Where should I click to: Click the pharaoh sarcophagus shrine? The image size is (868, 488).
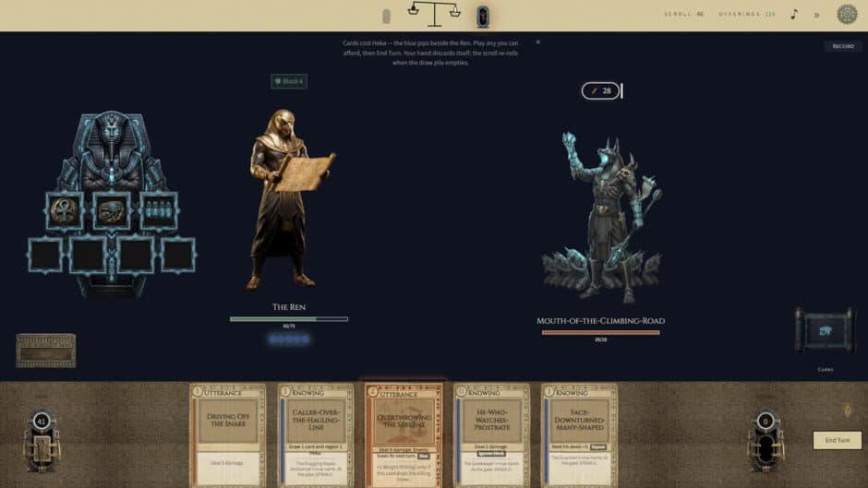coord(111,149)
